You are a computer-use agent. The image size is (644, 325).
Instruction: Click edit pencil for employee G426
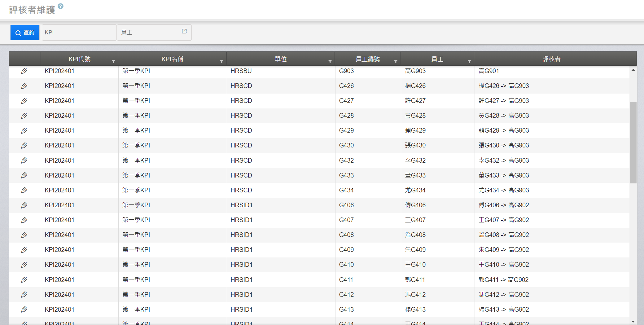tap(24, 86)
